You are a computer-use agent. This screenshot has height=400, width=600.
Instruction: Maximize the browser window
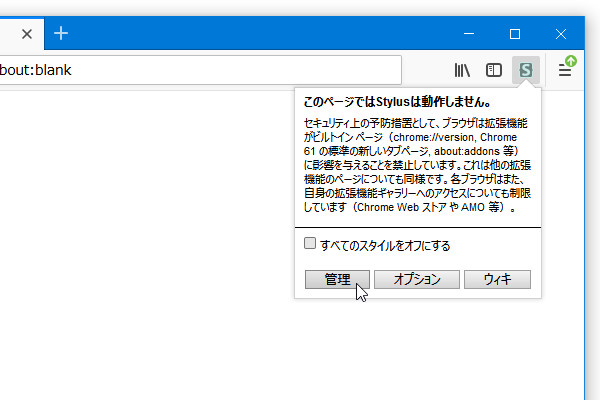515,34
